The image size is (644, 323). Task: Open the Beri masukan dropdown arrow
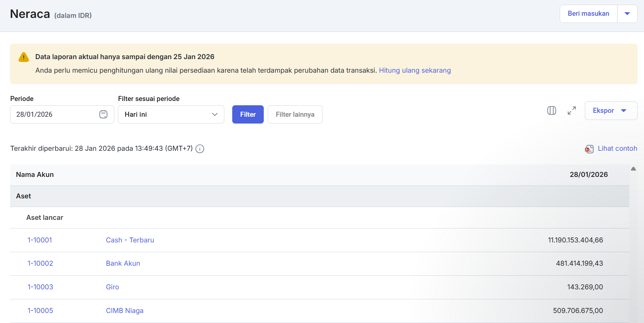click(x=627, y=14)
